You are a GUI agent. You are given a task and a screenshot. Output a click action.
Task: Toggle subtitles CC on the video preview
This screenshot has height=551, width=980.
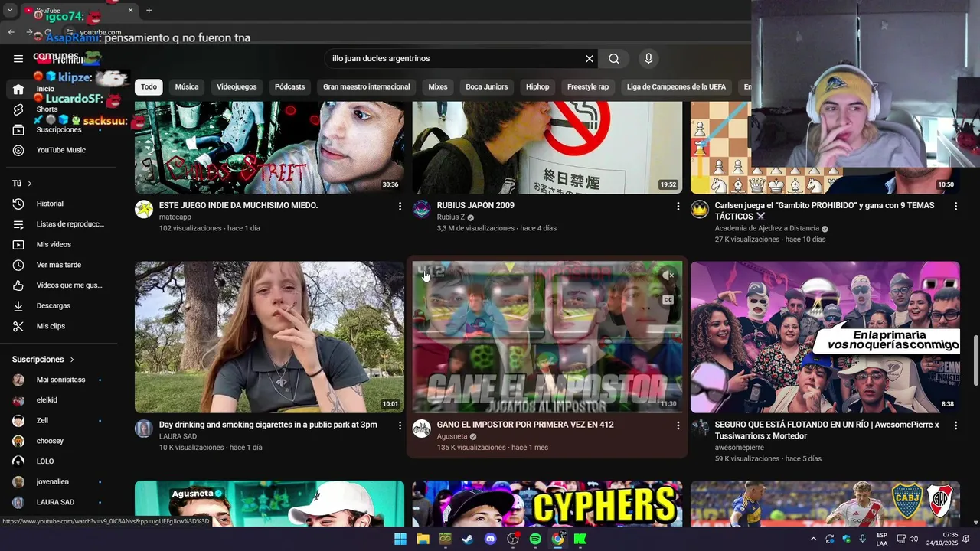click(x=668, y=300)
